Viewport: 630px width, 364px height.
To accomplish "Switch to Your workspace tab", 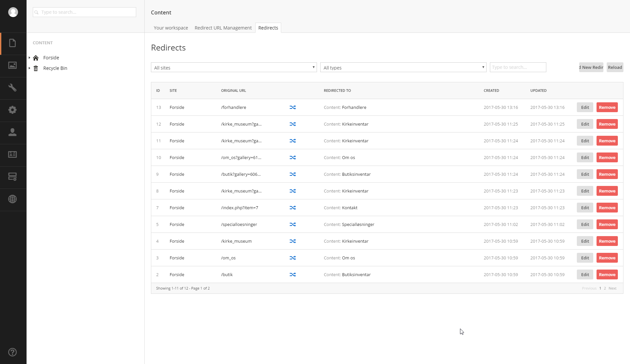I will pyautogui.click(x=171, y=28).
